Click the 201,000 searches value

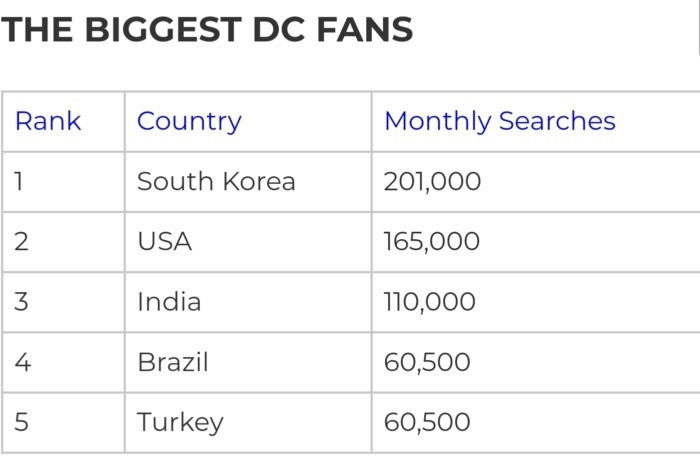432,182
